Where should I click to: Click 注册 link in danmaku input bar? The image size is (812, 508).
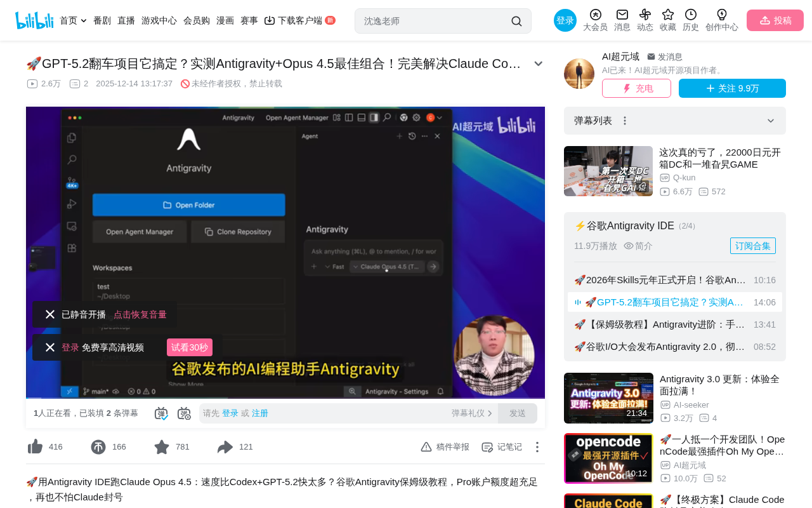click(260, 413)
